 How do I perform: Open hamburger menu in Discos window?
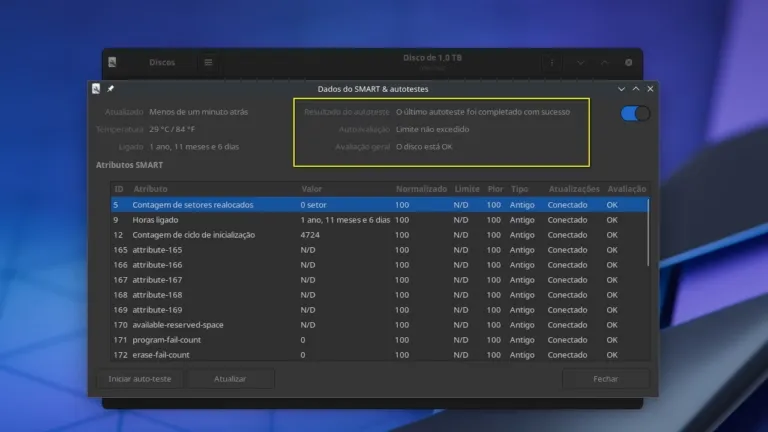tap(208, 62)
